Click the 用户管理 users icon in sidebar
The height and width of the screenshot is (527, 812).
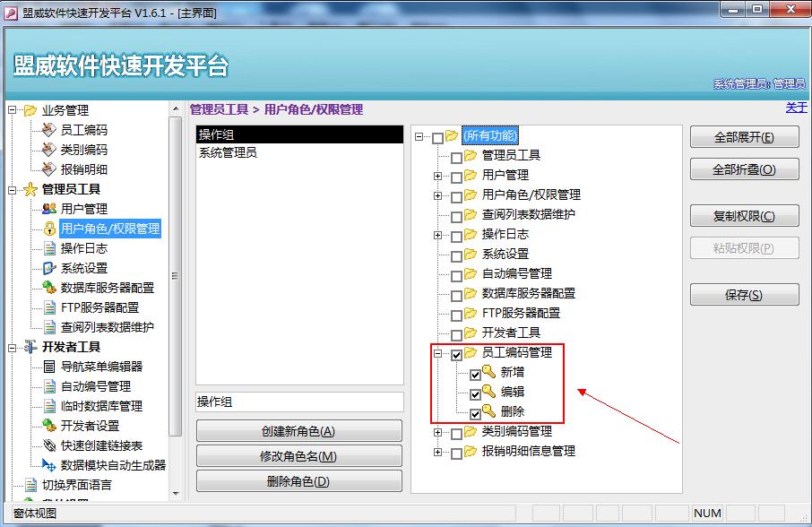point(49,209)
